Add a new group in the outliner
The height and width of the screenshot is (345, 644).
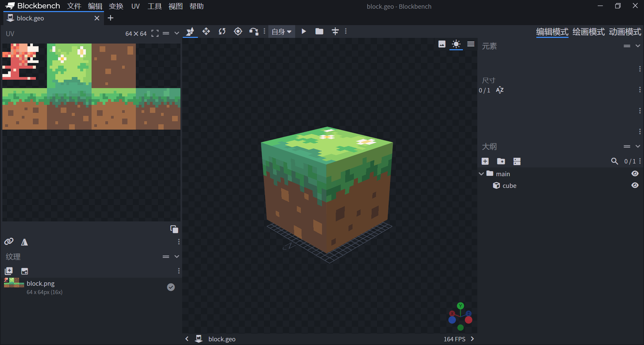(x=501, y=161)
